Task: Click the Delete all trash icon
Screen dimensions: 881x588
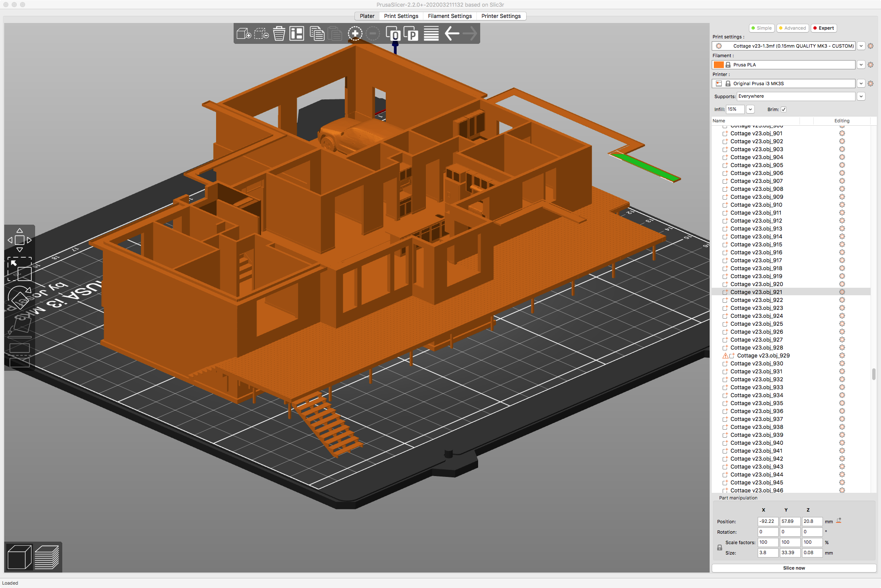Action: pos(279,33)
